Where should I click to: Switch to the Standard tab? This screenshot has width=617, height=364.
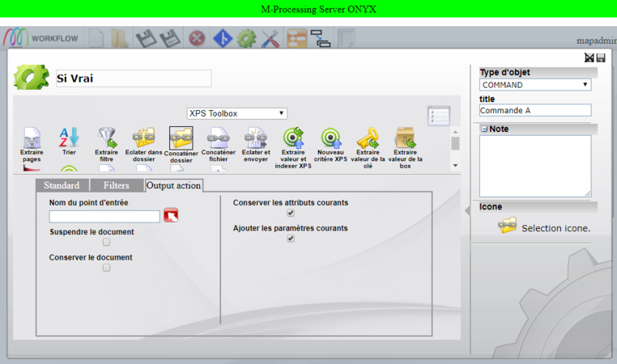62,185
